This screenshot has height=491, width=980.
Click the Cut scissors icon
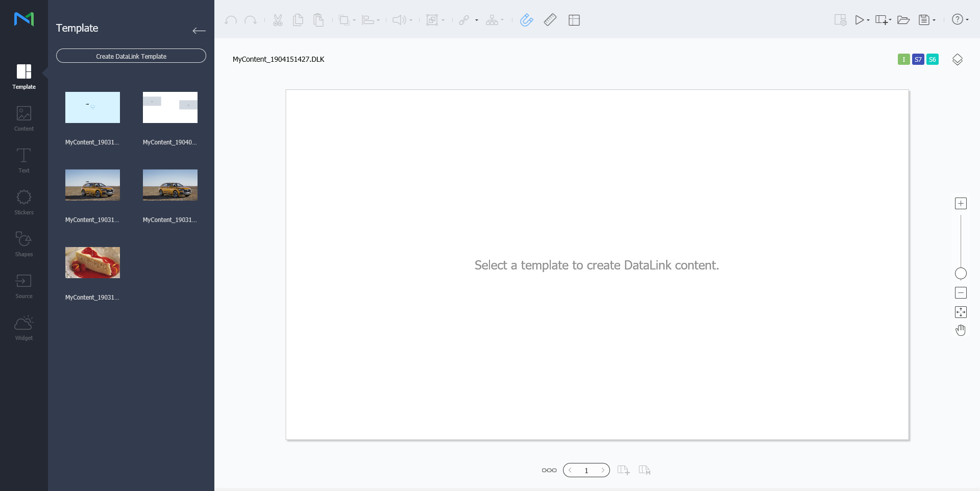(x=278, y=20)
